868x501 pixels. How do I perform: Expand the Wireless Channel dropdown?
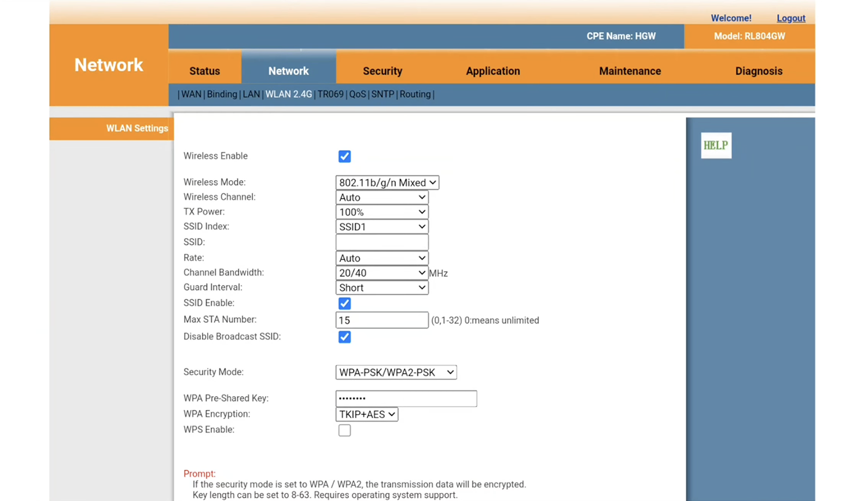(x=381, y=198)
